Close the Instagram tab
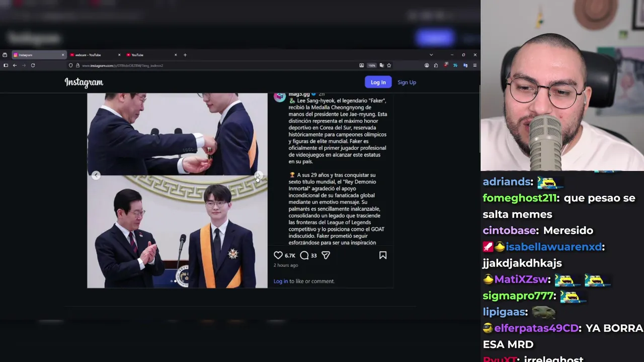This screenshot has height=362, width=644. pyautogui.click(x=63, y=55)
